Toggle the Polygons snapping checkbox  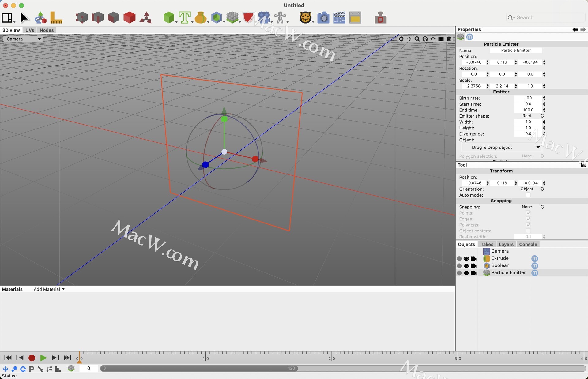[528, 225]
